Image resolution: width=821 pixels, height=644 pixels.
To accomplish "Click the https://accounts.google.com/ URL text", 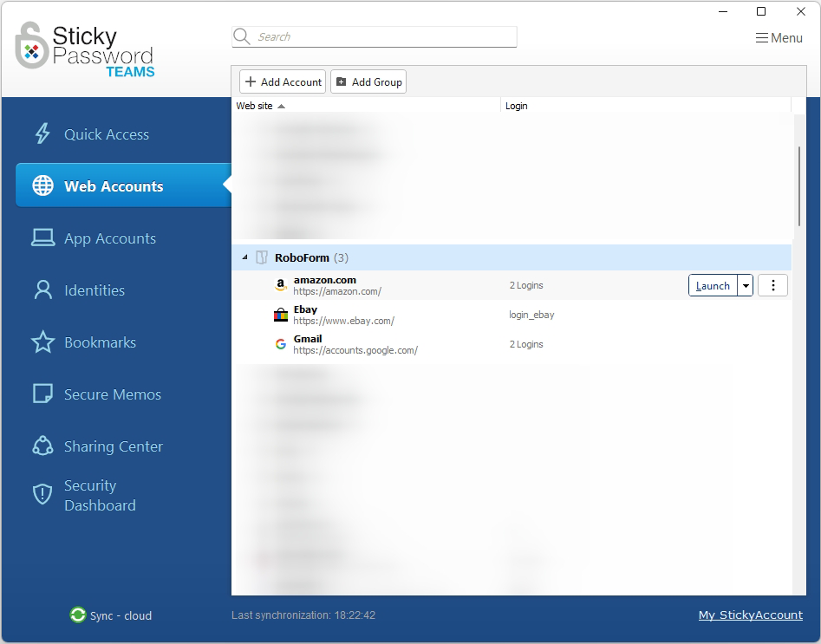I will coord(355,350).
